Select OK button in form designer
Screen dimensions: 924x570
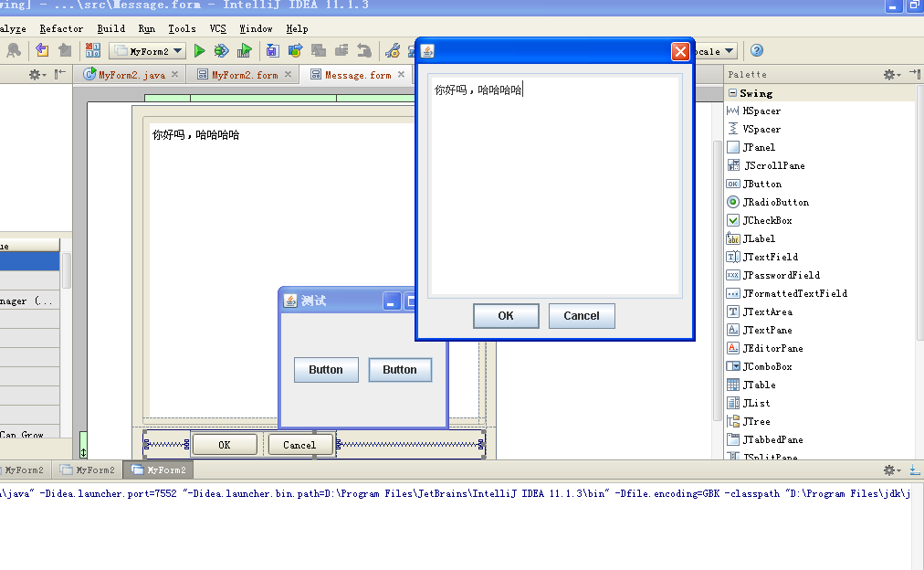(225, 445)
